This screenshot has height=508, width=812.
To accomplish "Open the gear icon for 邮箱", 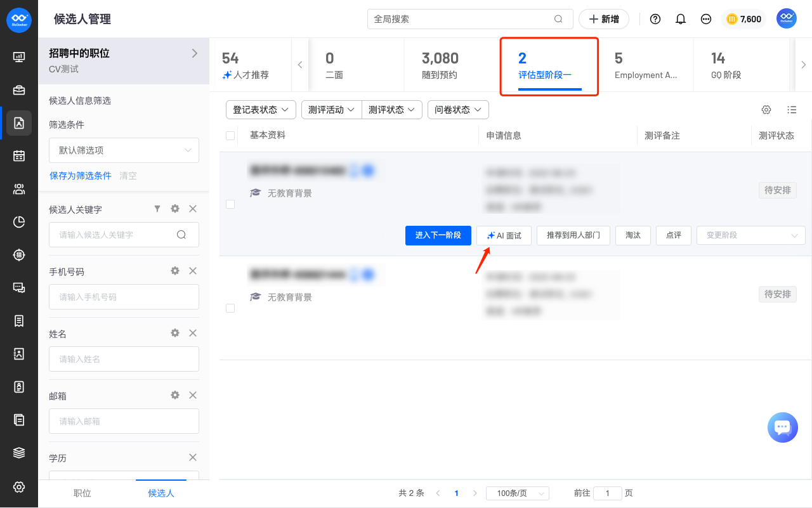I will click(175, 395).
